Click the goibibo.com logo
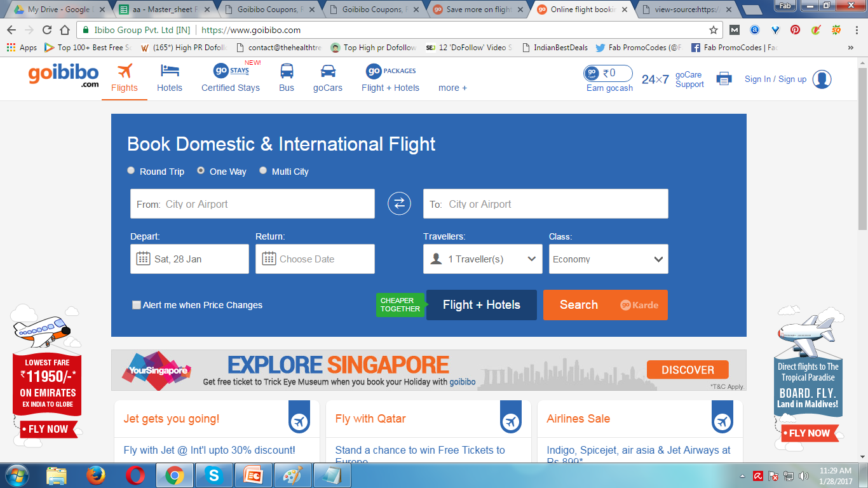868x488 pixels. click(x=64, y=75)
